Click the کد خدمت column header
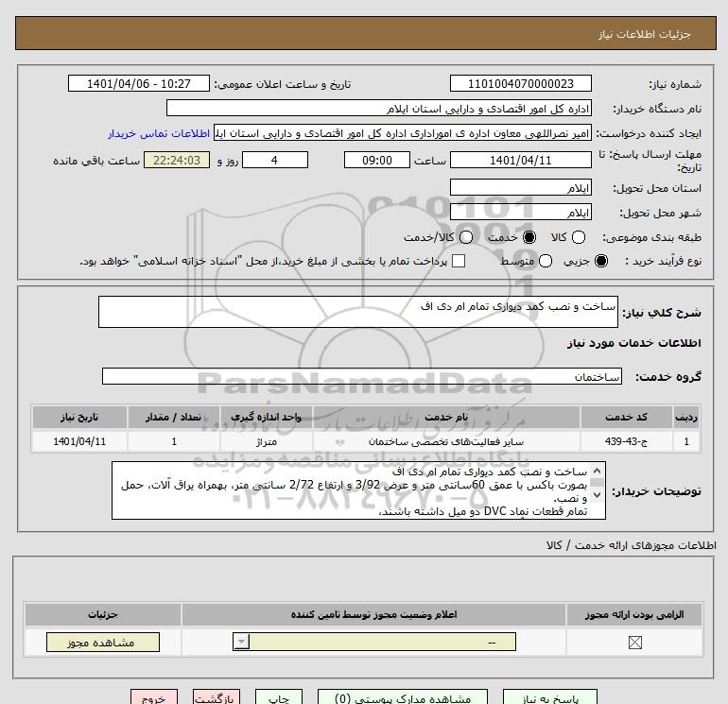The height and width of the screenshot is (704, 728). point(626,417)
